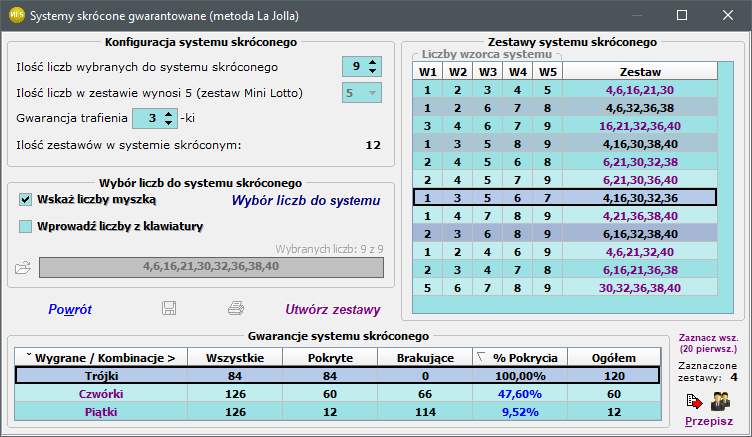The image size is (752, 437).
Task: Increase the chosen numbers count spinner
Action: pos(373,62)
